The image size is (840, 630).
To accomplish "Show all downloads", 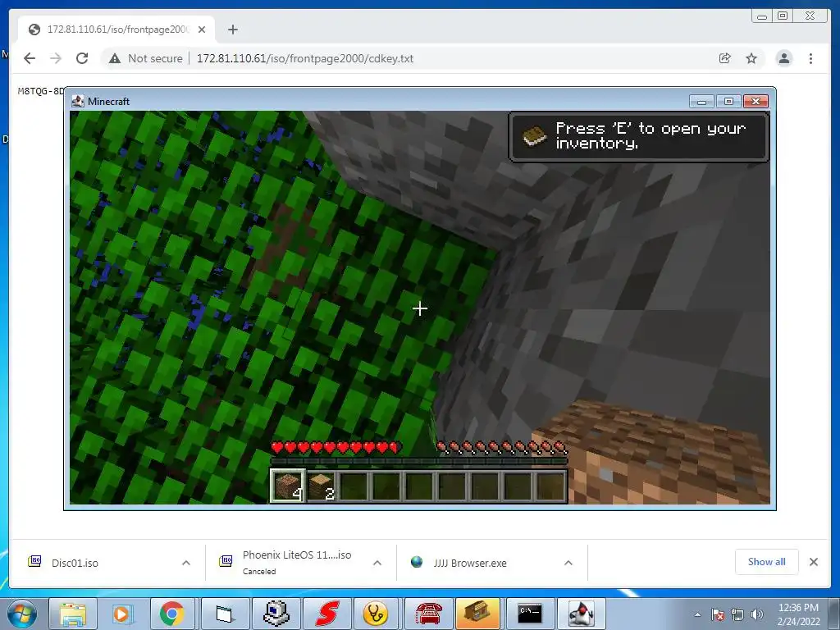I will pyautogui.click(x=767, y=562).
